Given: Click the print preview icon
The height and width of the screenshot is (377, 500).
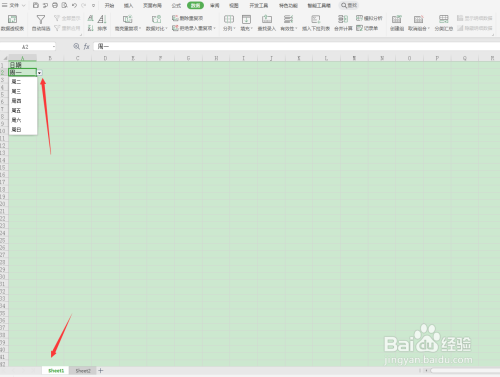Looking at the screenshot, I should click(65, 5).
